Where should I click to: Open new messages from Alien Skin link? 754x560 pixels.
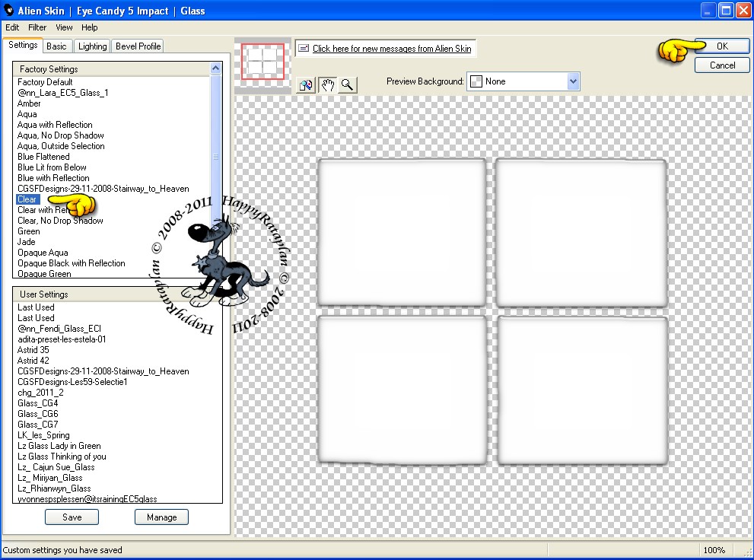[392, 49]
